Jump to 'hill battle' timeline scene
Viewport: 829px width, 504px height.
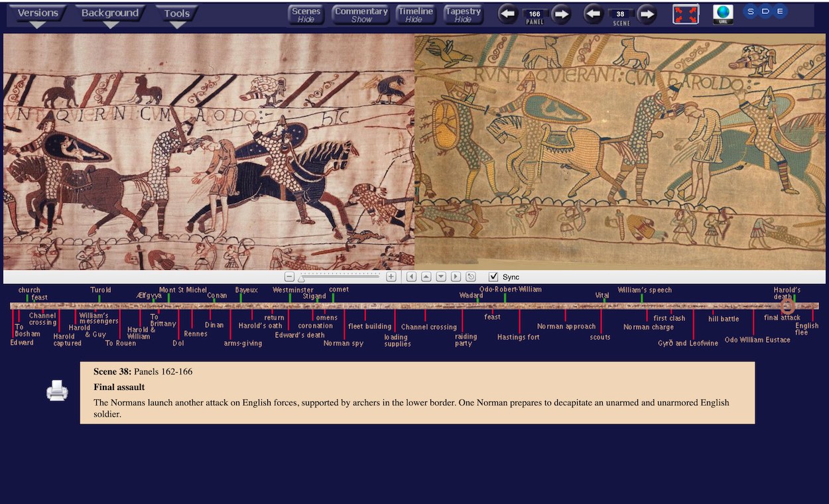(724, 319)
